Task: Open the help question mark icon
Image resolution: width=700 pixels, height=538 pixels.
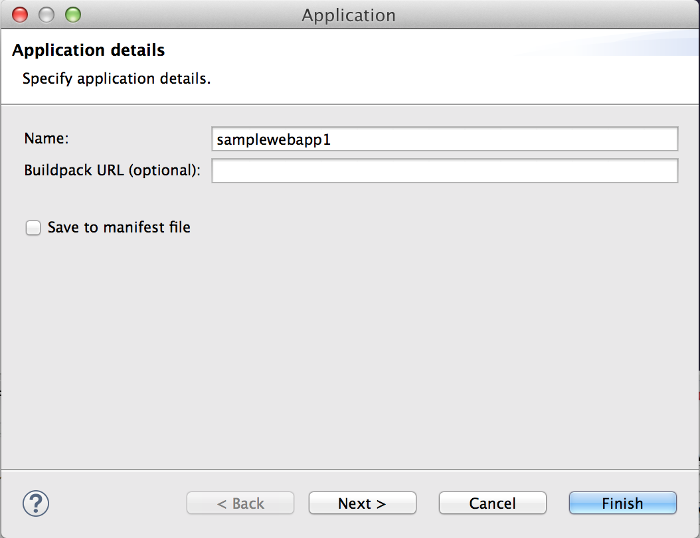Action: click(36, 502)
